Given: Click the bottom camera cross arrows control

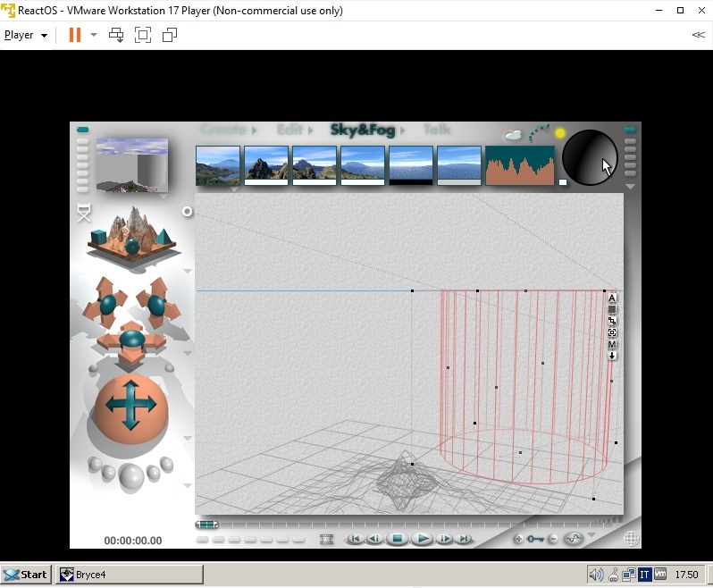Looking at the screenshot, I should coord(132,343).
